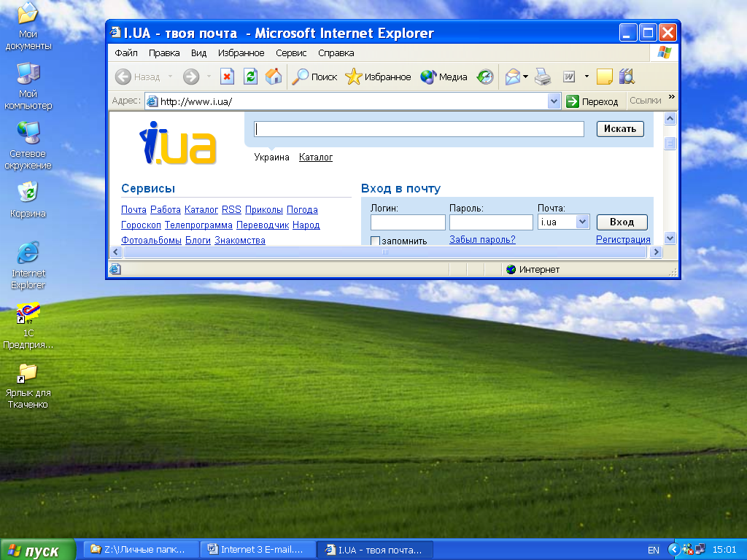
Task: Open the Файл menu
Action: click(x=126, y=52)
